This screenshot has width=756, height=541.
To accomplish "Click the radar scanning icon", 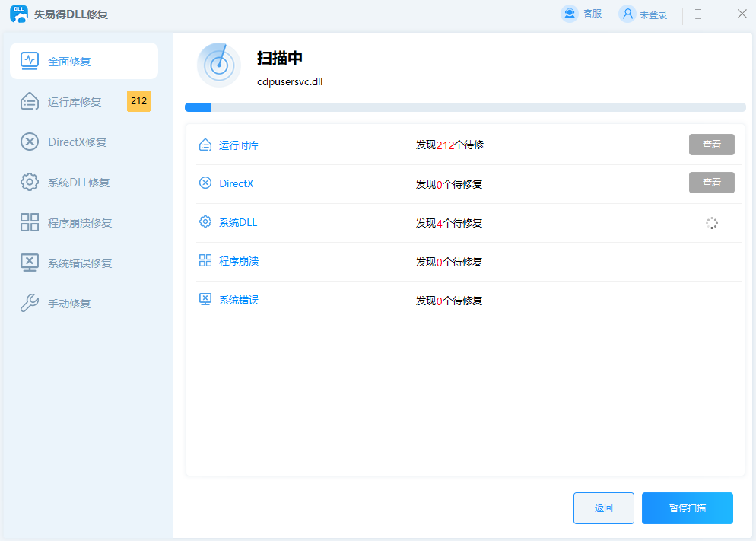I will pyautogui.click(x=219, y=65).
